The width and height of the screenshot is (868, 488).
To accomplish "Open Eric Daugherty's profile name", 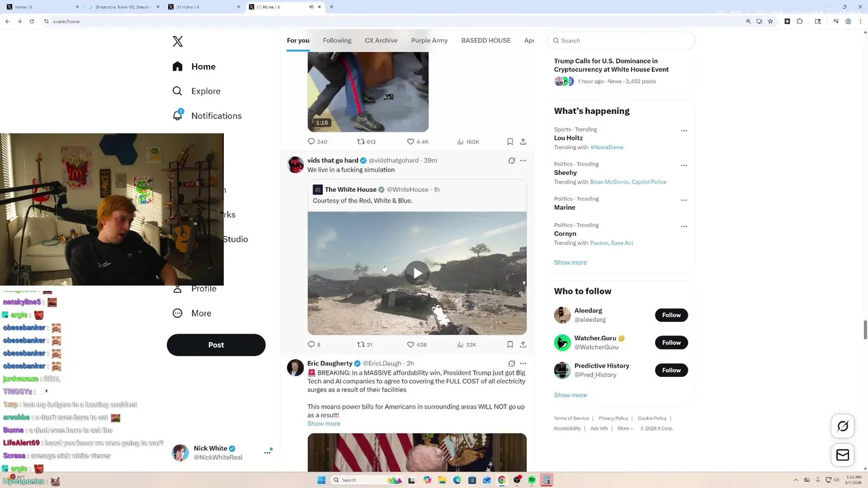I will (x=330, y=363).
